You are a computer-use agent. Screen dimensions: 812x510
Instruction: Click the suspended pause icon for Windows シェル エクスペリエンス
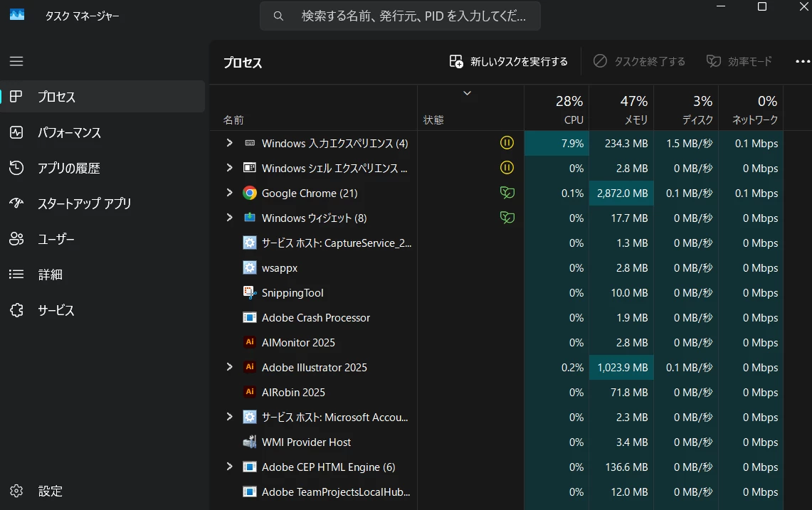click(x=507, y=167)
